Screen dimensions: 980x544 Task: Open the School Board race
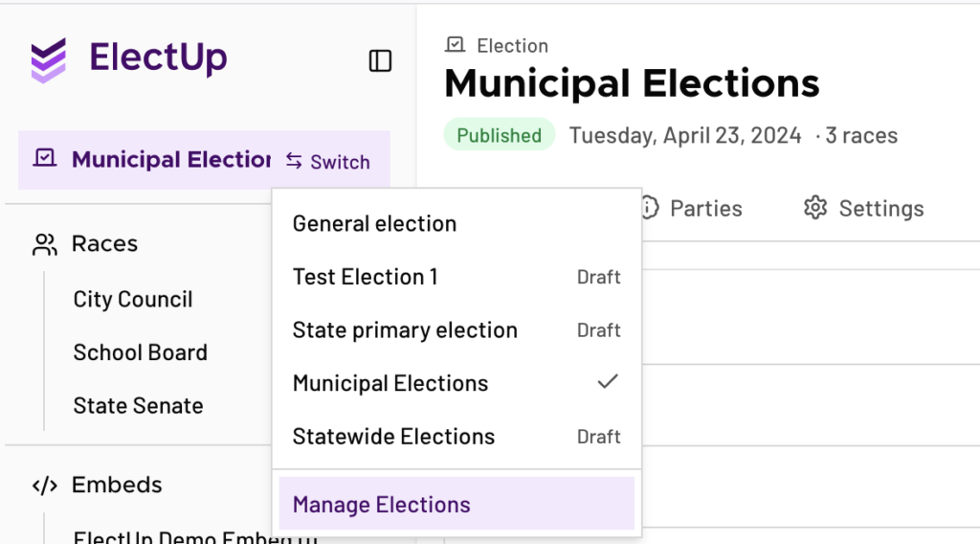click(x=140, y=352)
